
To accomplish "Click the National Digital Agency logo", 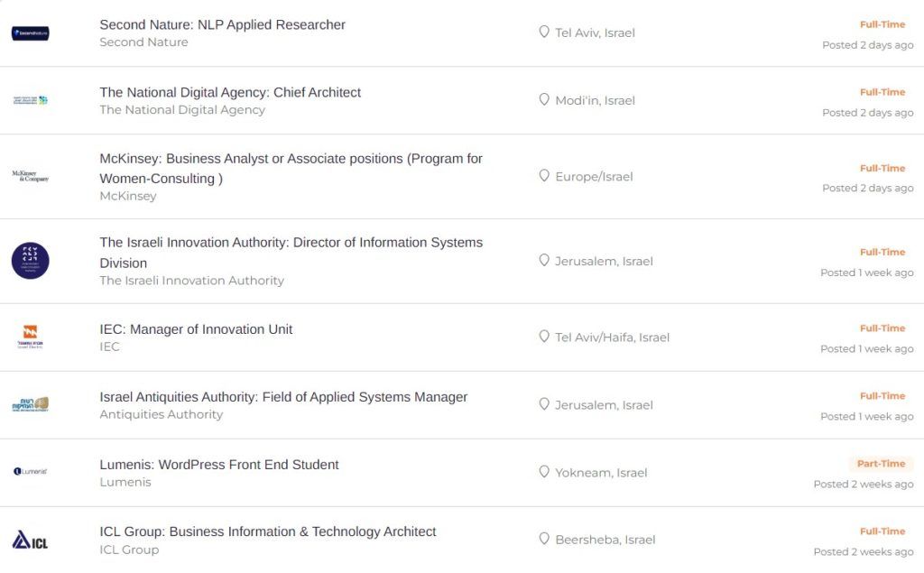I will (x=30, y=100).
